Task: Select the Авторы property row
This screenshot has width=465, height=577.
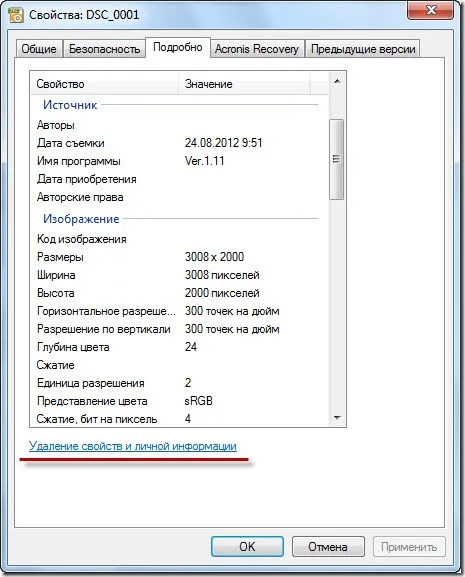Action: point(180,125)
